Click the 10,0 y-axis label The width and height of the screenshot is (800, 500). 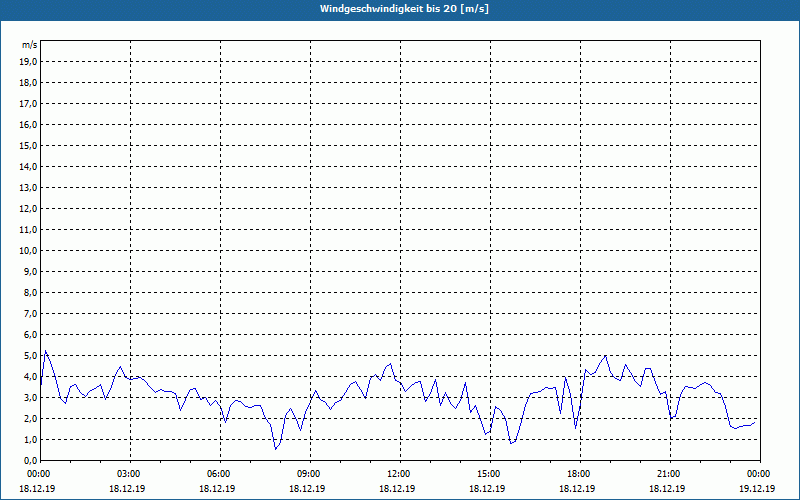point(28,251)
